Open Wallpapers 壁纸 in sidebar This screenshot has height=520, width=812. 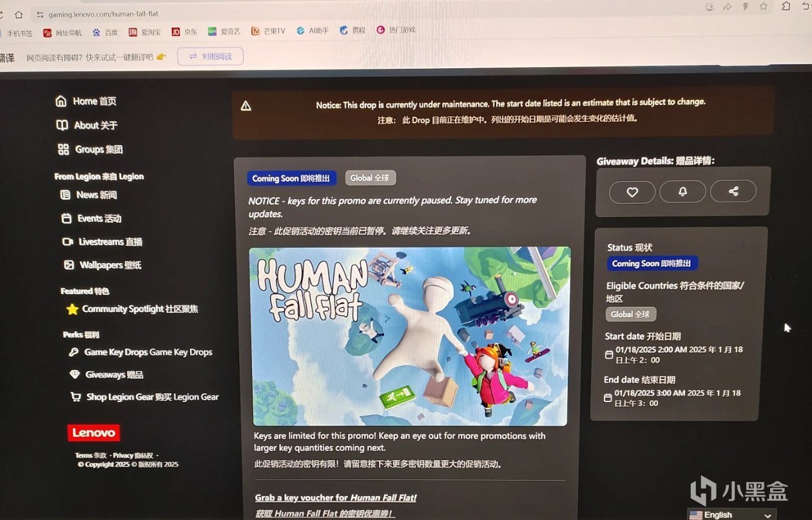[x=102, y=265]
